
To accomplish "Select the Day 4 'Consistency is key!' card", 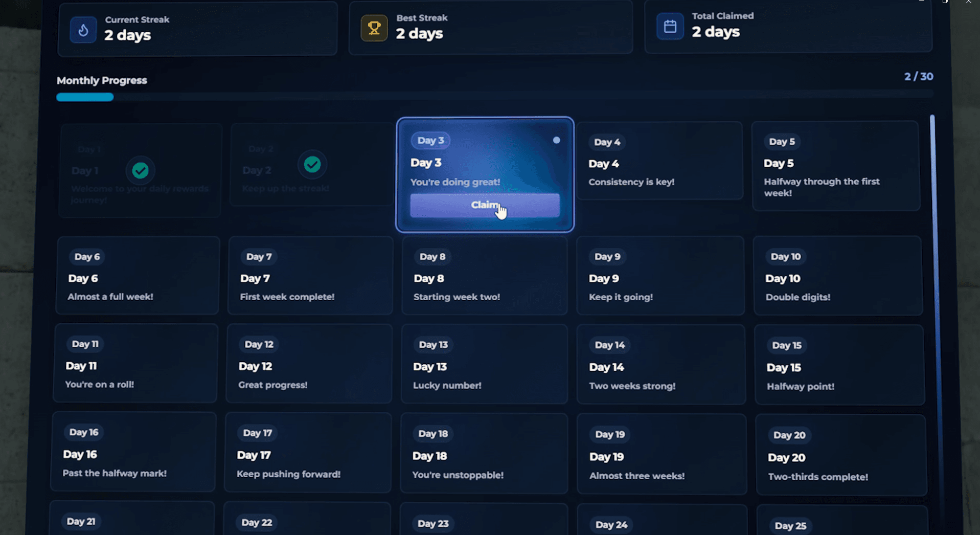I will [659, 161].
